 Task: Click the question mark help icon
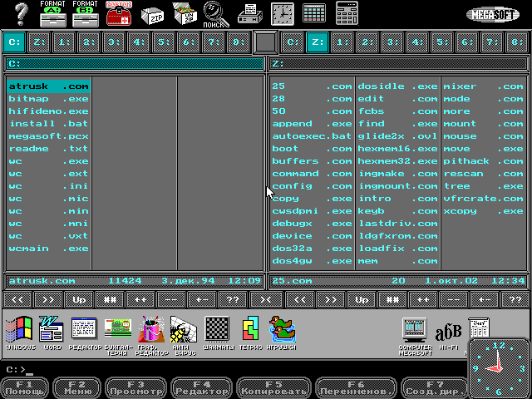(22, 14)
